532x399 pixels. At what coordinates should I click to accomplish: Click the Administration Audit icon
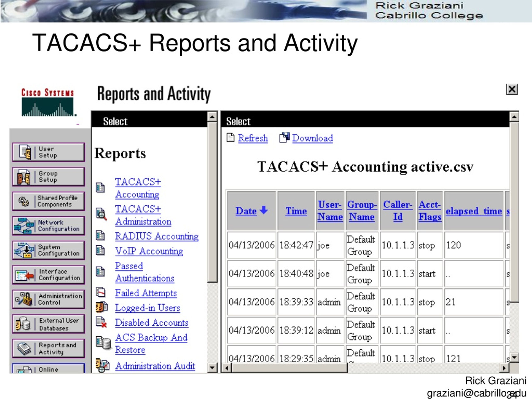[102, 366]
